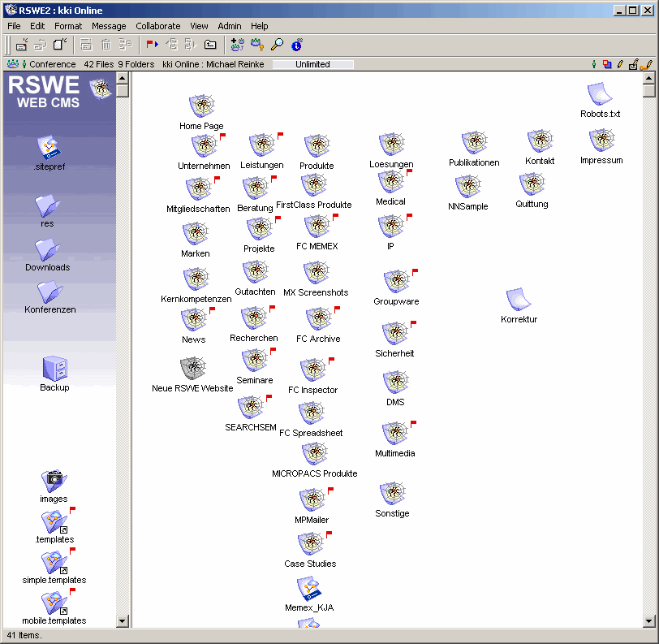Select the Produkte page icon
Screen dimensions: 659x644
317,145
